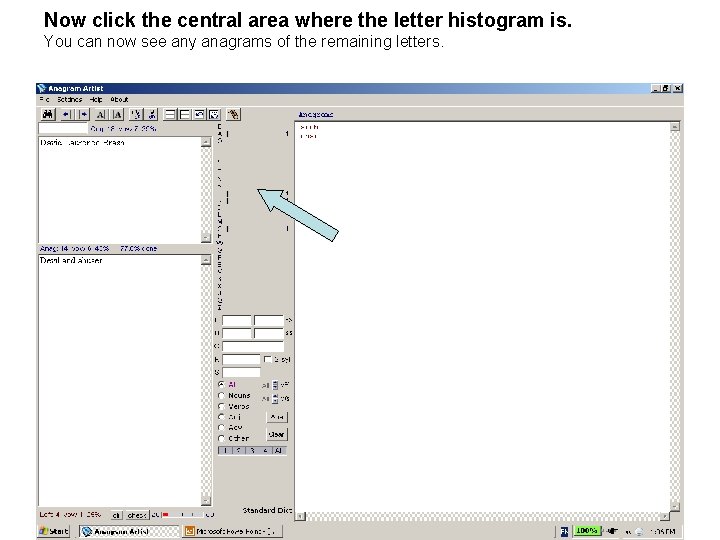This screenshot has width=720, height=540.
Task: Click the first word in the anagrams list
Action: [309, 127]
